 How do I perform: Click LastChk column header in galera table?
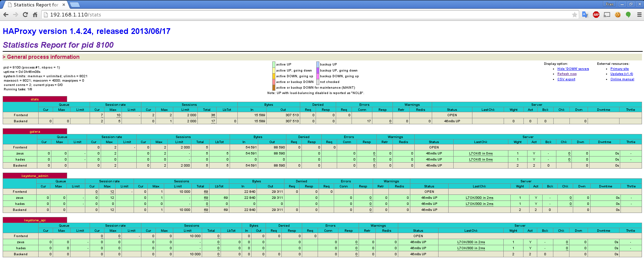point(480,142)
